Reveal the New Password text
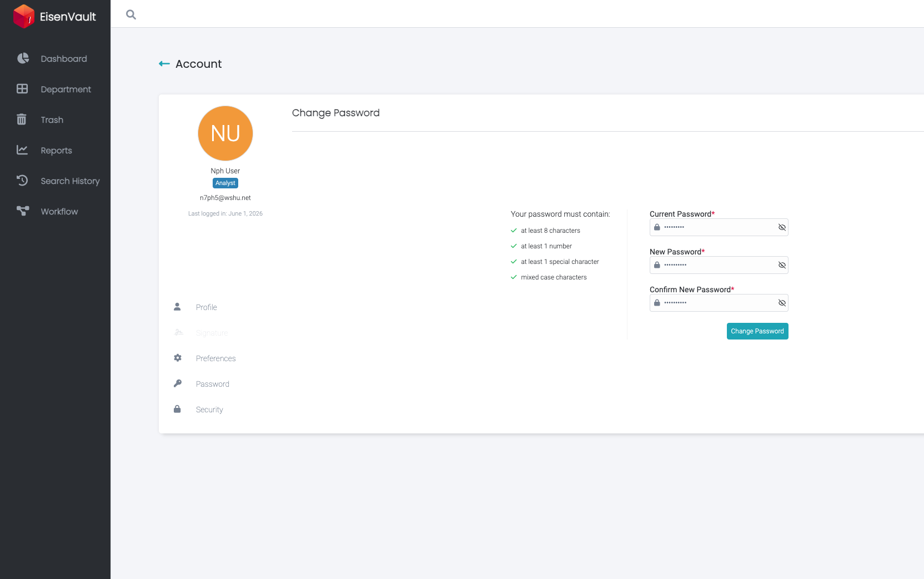Image resolution: width=924 pixels, height=579 pixels. tap(782, 265)
